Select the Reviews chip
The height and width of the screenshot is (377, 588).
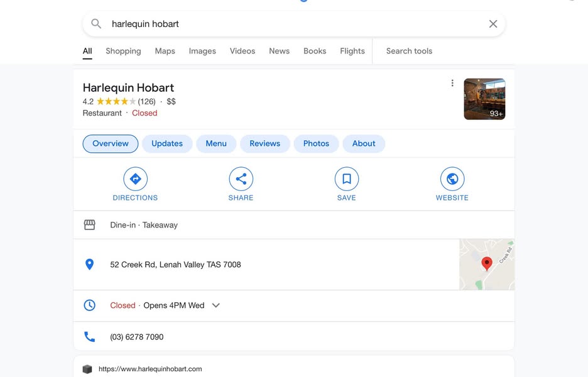point(265,144)
